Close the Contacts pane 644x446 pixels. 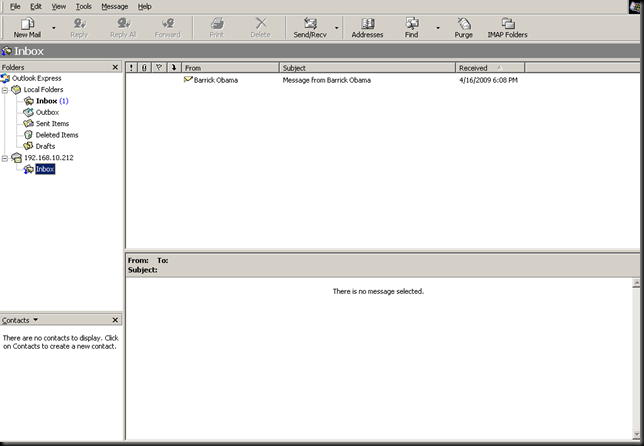point(115,320)
